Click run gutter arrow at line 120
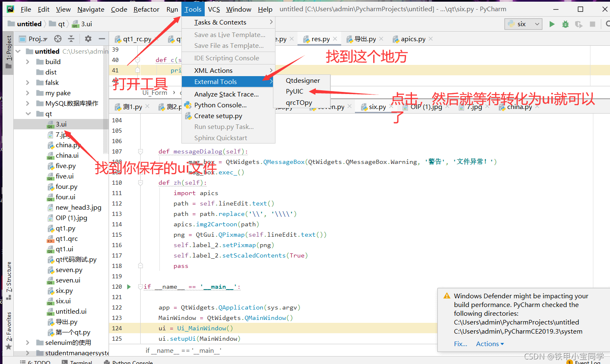 pos(129,287)
